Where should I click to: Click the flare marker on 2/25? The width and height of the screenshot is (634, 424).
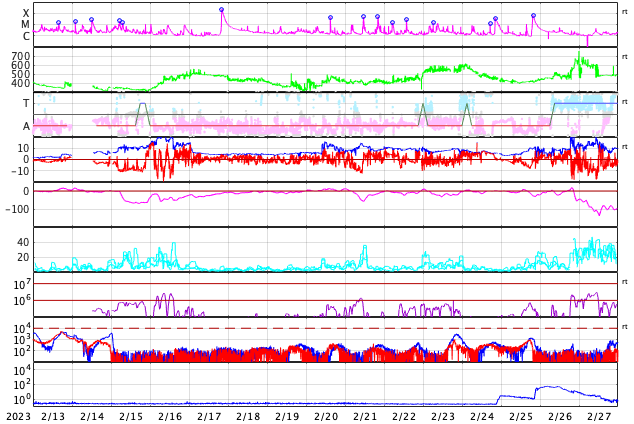(x=533, y=16)
